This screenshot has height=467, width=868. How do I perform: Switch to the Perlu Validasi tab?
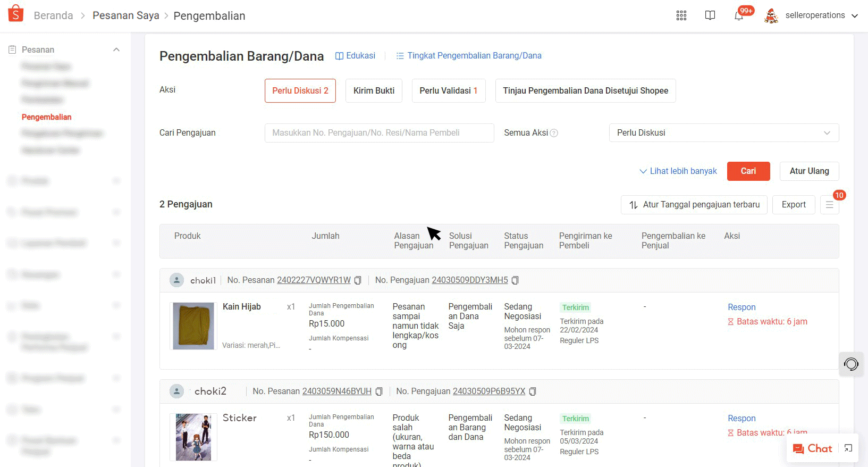coord(448,91)
